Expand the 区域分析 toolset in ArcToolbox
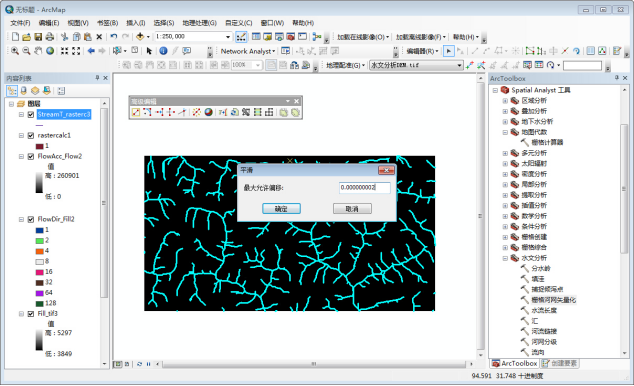 [505, 101]
